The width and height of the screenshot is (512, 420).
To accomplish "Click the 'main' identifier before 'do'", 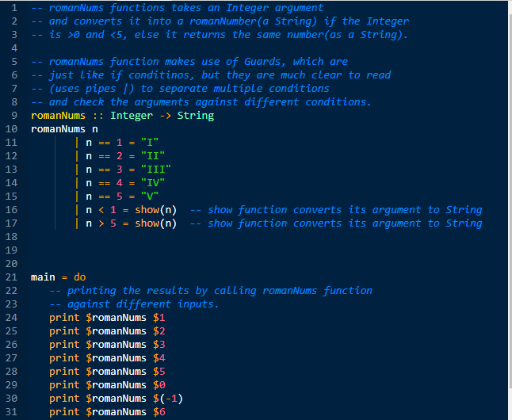I will [44, 277].
